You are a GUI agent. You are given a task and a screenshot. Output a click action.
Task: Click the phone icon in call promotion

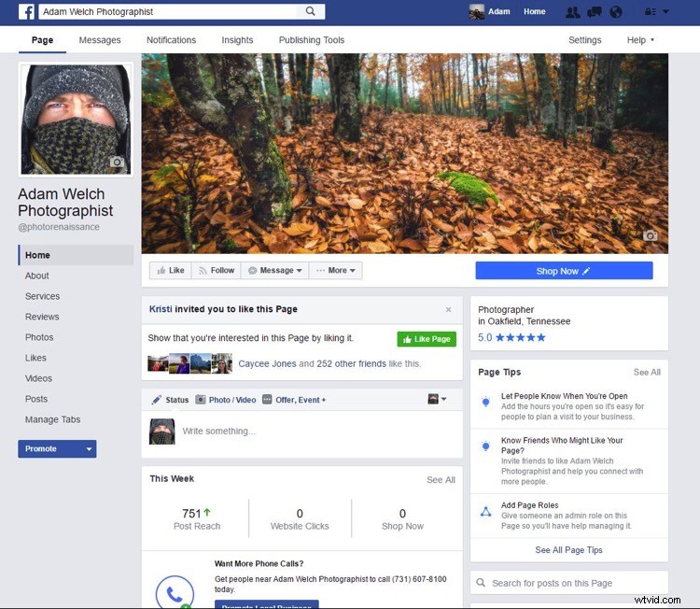point(175,593)
